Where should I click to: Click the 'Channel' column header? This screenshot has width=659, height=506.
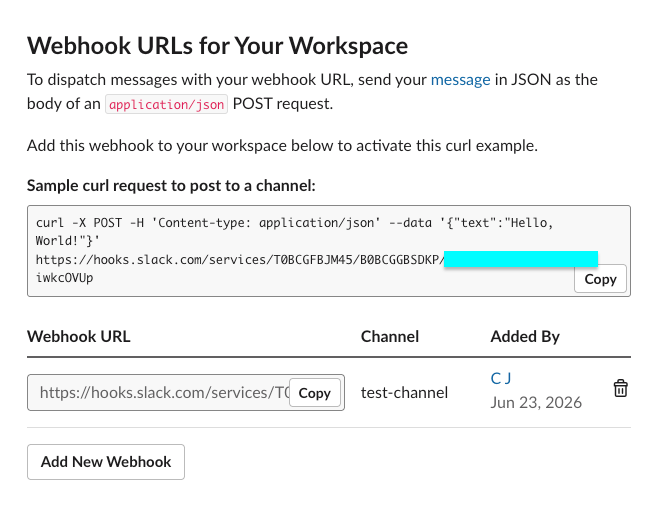coord(390,337)
